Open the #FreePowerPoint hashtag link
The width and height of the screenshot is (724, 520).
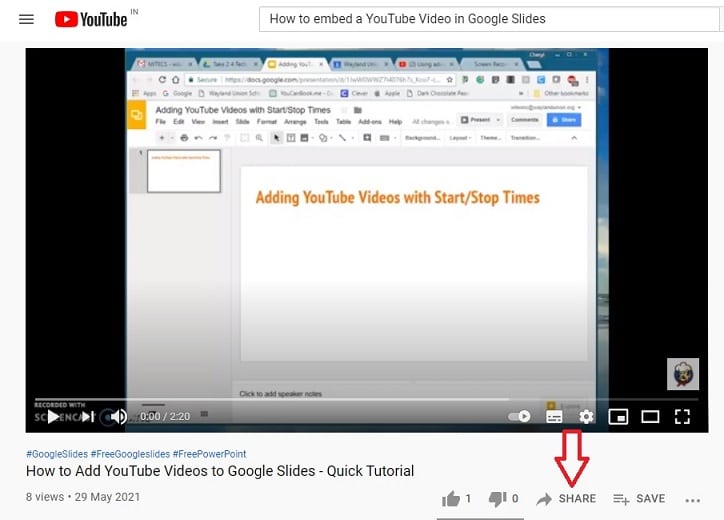point(209,454)
